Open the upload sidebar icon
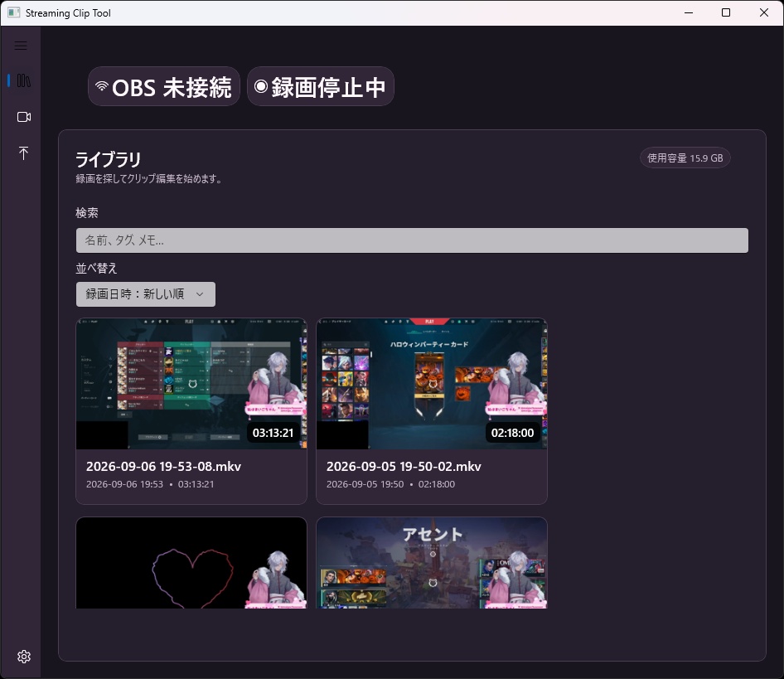 [x=23, y=153]
